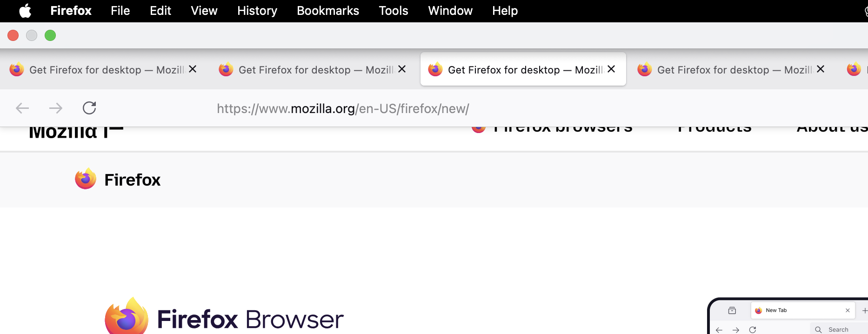
Task: Expand the Firefox browsers navigation menu
Action: [552, 129]
